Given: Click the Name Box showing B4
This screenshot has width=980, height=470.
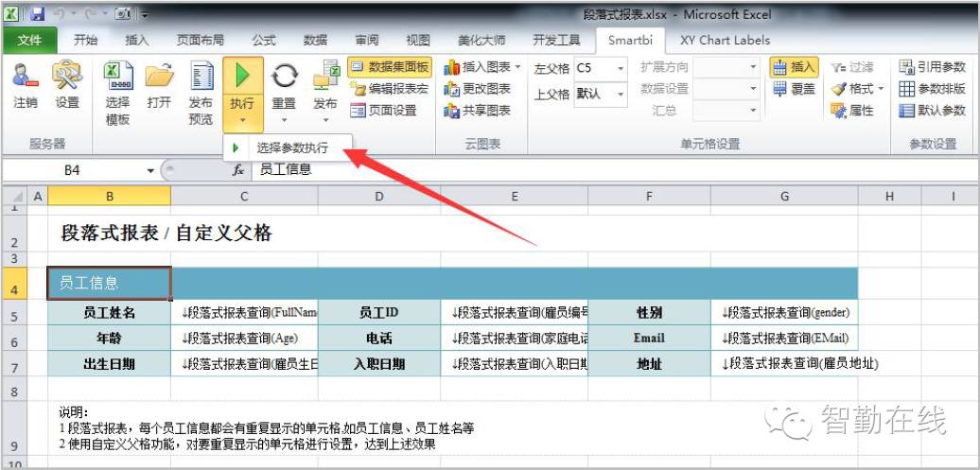Looking at the screenshot, I should [x=74, y=170].
